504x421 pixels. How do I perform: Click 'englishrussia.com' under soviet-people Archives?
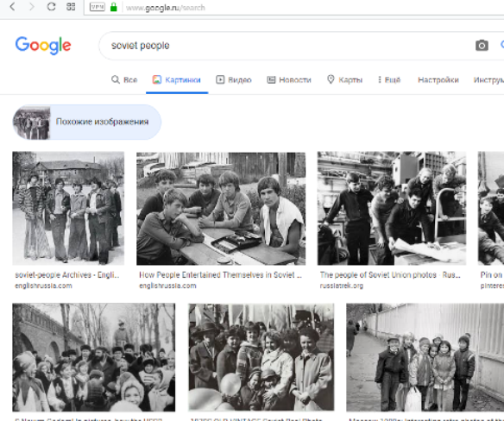tap(43, 286)
